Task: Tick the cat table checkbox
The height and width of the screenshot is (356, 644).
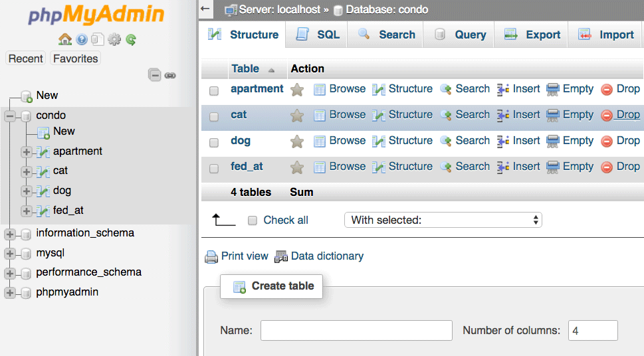Action: (x=214, y=117)
